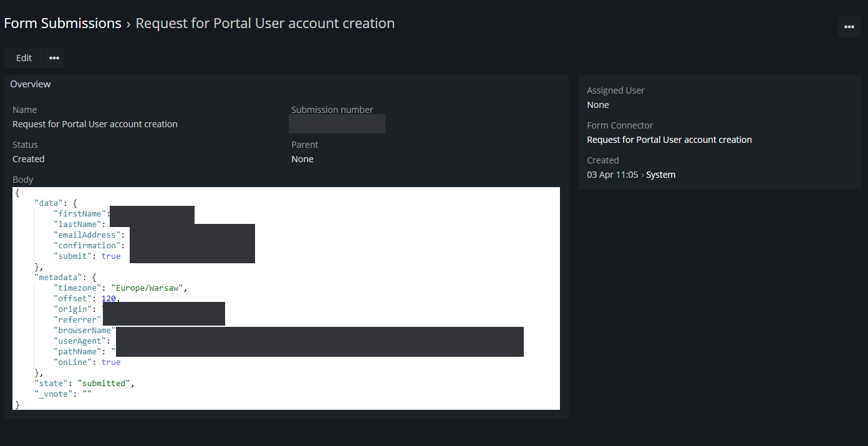Open the three-dots dropdown beside Edit
The height and width of the screenshot is (446, 868).
[x=54, y=58]
